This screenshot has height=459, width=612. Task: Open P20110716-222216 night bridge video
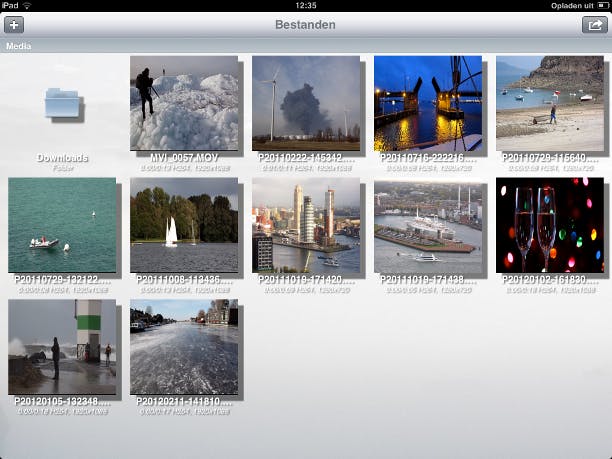pyautogui.click(x=428, y=103)
